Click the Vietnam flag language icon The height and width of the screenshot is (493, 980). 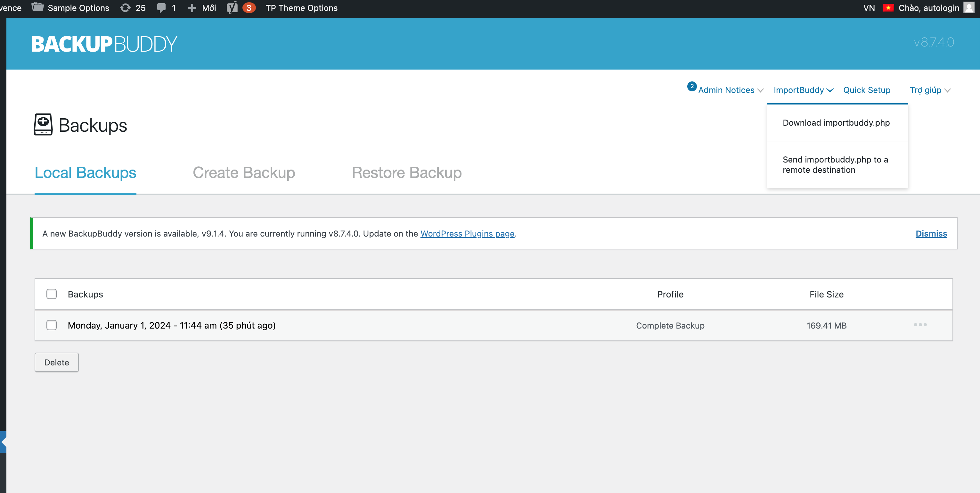(x=888, y=8)
